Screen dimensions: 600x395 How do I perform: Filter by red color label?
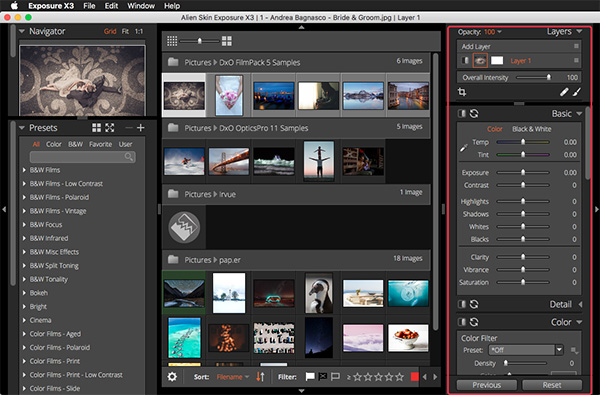pyautogui.click(x=414, y=377)
